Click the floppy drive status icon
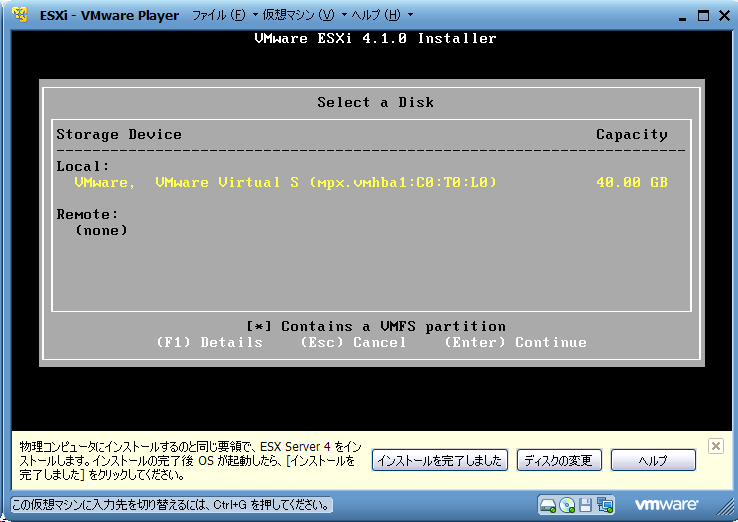738x522 pixels. (586, 506)
